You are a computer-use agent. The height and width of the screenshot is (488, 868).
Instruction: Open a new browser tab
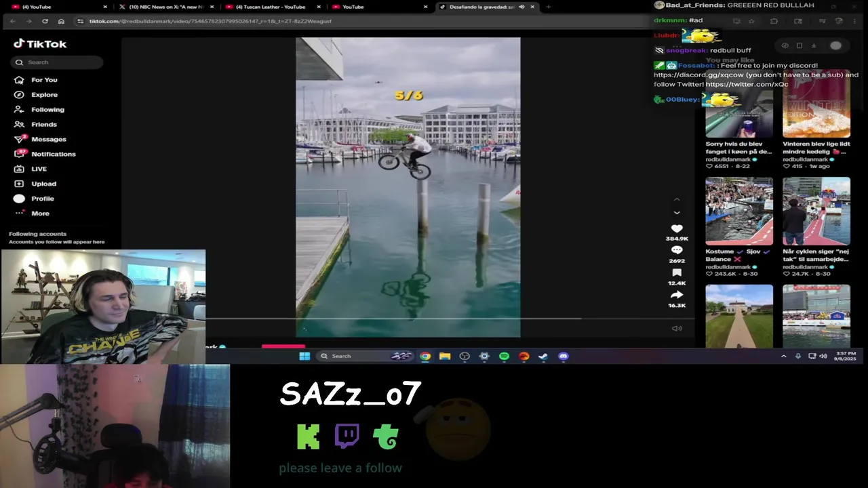[548, 7]
